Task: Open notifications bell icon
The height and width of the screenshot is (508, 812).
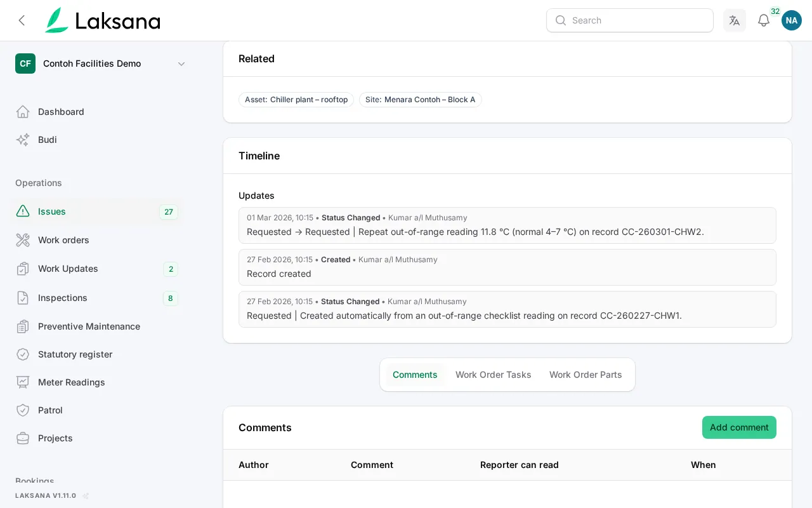Action: click(x=764, y=20)
